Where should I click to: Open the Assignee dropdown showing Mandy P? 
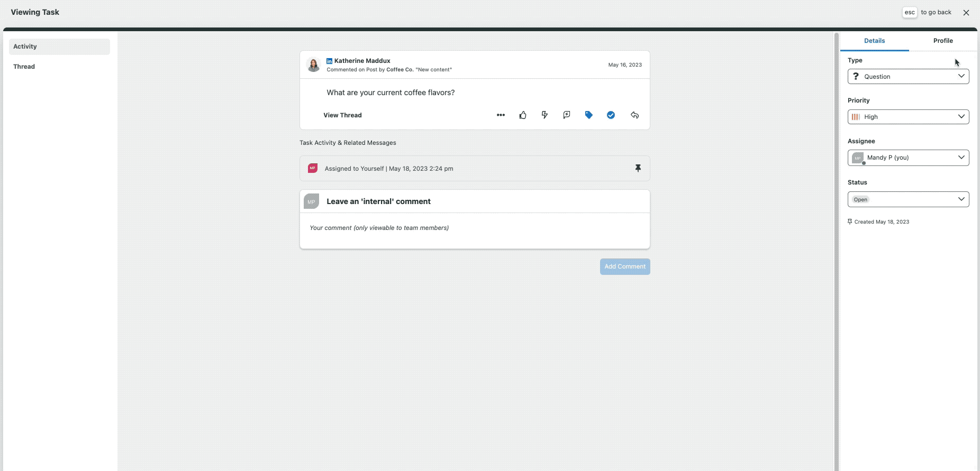[x=909, y=158]
